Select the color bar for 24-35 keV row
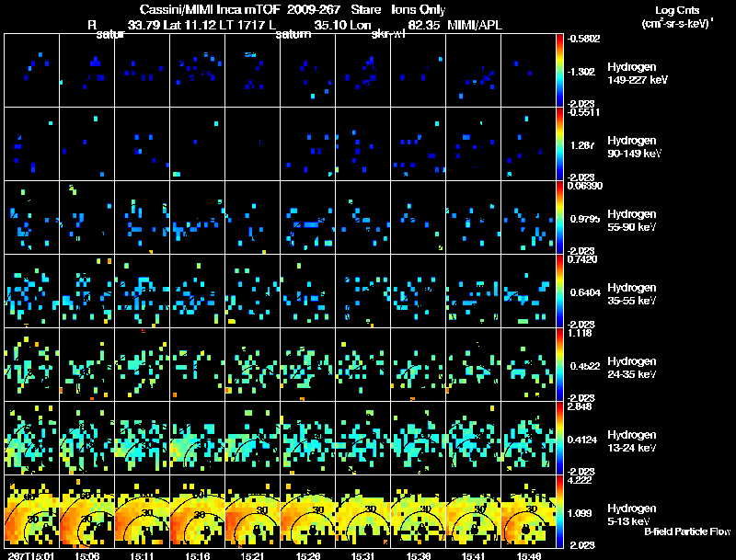The width and height of the screenshot is (736, 560). tap(559, 364)
